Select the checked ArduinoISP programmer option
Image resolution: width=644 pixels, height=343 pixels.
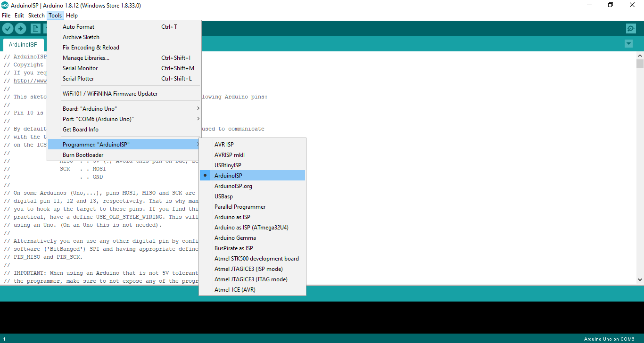(x=253, y=176)
